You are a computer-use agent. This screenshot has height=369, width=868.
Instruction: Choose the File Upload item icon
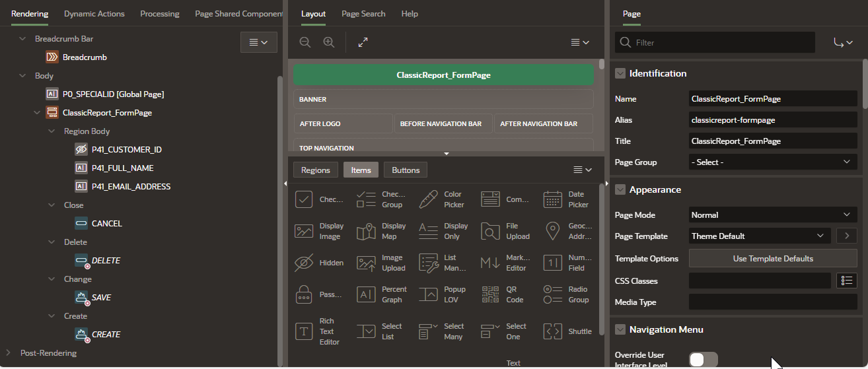(491, 231)
